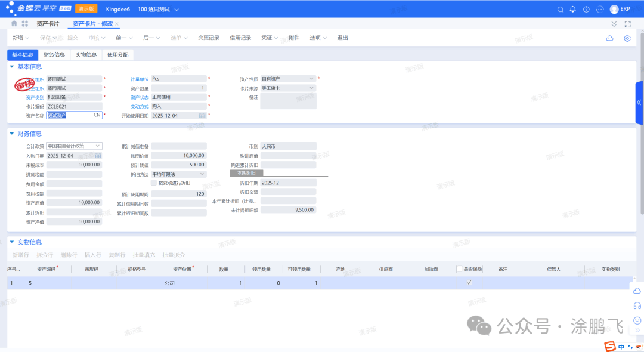Enable 按变动进行折旧 checkbox
The height and width of the screenshot is (352, 644).
coord(154,183)
